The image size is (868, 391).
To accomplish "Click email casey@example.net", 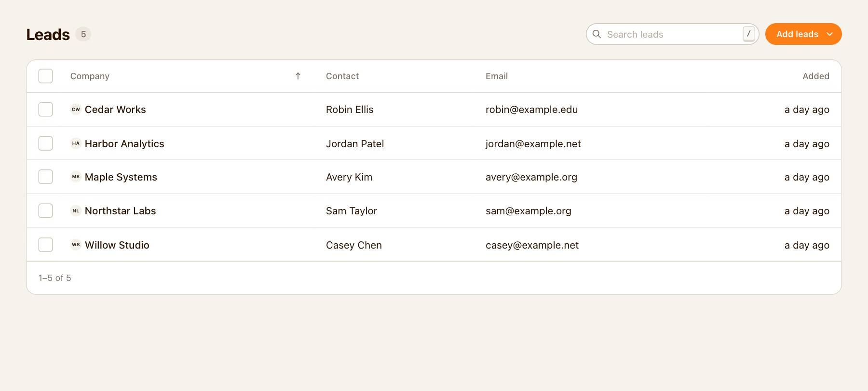I will pyautogui.click(x=532, y=245).
